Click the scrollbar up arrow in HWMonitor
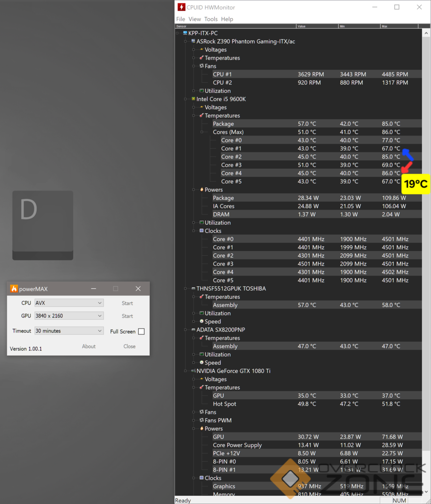431x504 pixels. coord(426,33)
